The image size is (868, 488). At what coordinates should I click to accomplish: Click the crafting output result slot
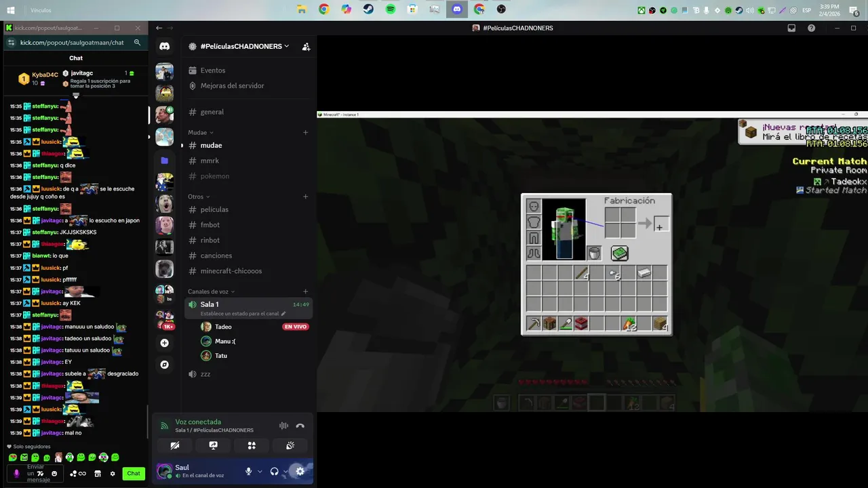pos(662,224)
